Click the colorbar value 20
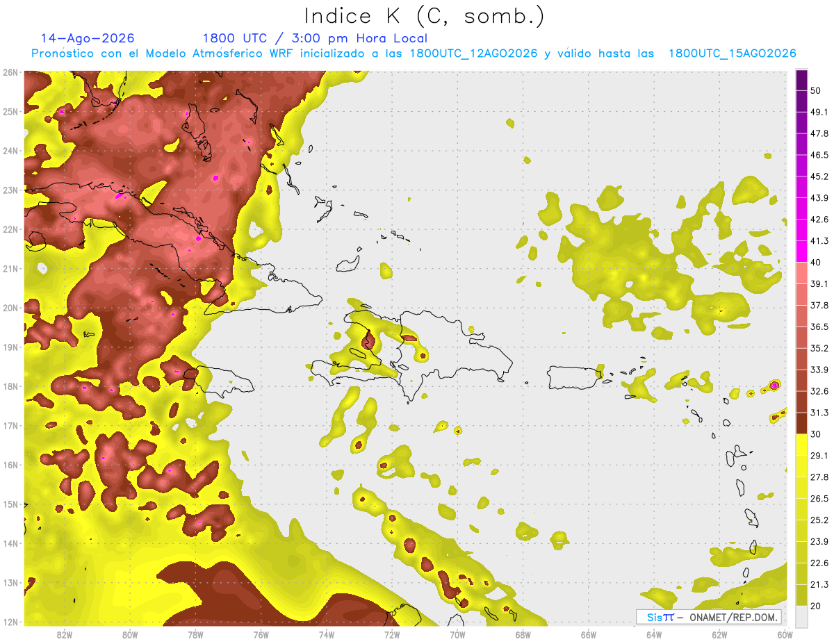Image resolution: width=834 pixels, height=644 pixels. coord(817,606)
